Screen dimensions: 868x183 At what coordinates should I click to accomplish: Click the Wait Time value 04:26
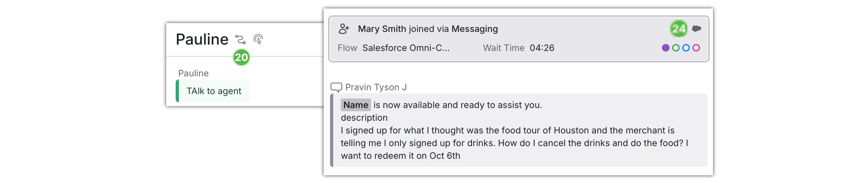(x=542, y=48)
